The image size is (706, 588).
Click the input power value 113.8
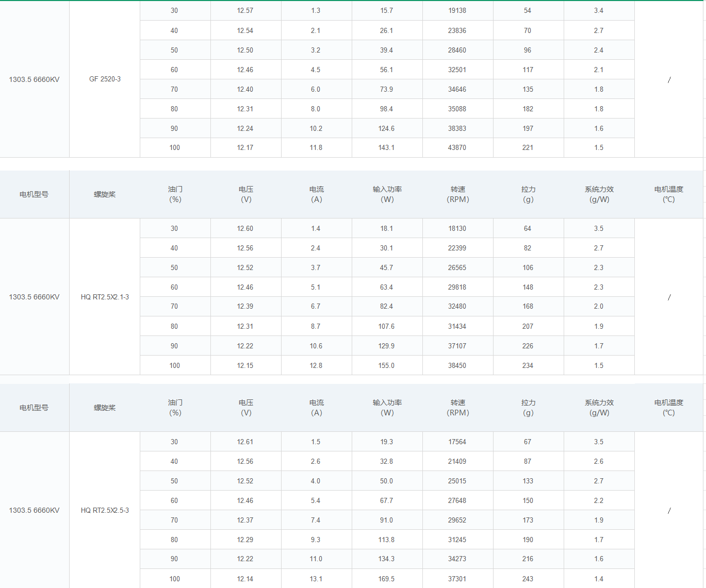point(386,540)
